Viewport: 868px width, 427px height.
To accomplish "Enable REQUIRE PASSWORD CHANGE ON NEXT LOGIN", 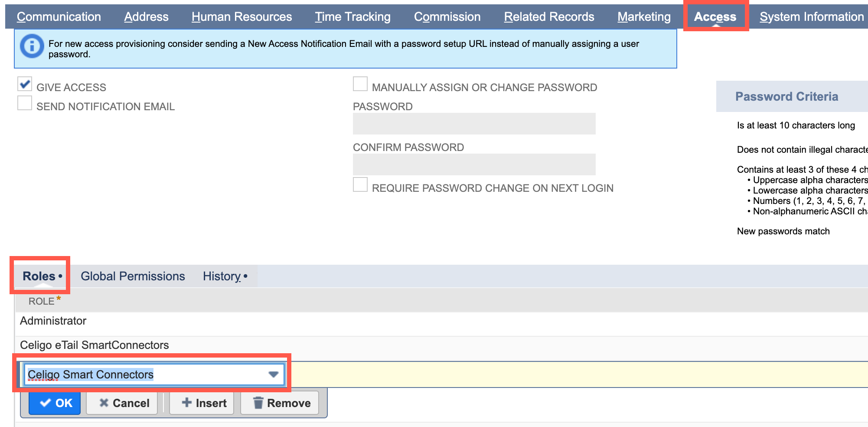I will pos(359,184).
